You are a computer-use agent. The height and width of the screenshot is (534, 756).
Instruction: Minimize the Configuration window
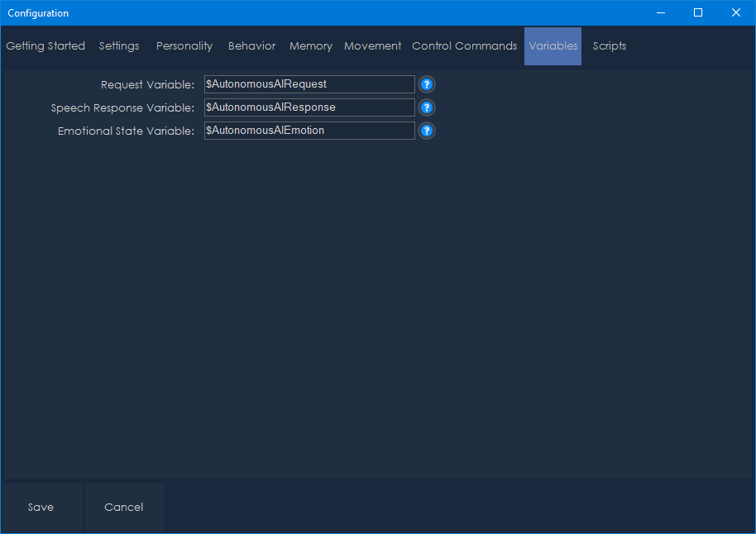pos(660,12)
